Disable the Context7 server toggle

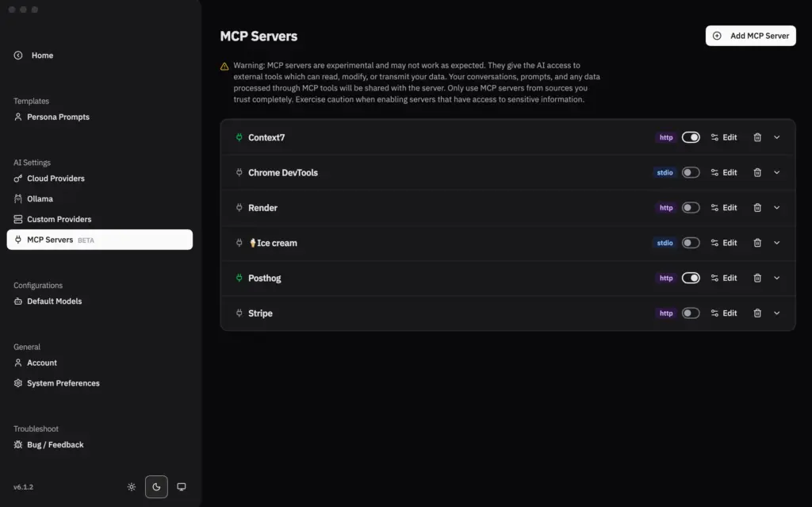click(x=691, y=136)
